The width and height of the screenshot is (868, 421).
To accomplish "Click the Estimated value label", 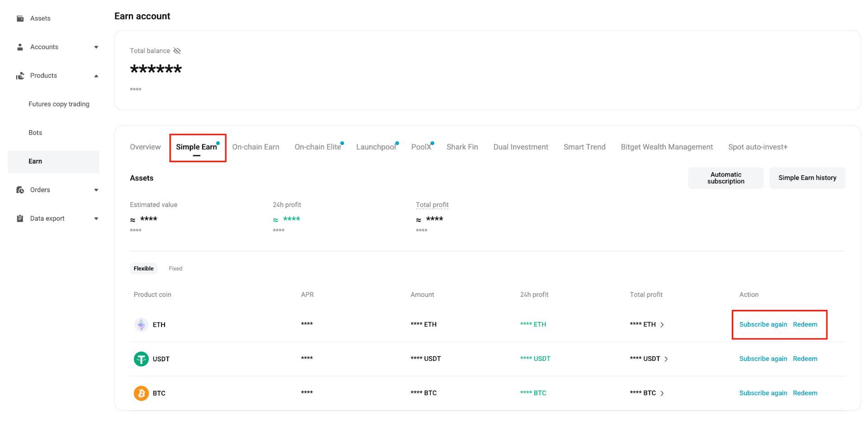I will [x=154, y=205].
